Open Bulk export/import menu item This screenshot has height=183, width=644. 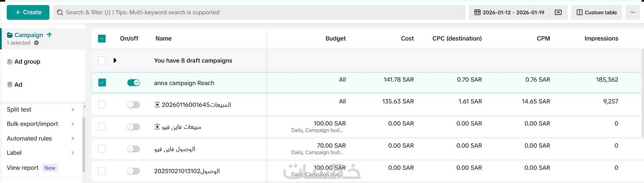[x=32, y=124]
